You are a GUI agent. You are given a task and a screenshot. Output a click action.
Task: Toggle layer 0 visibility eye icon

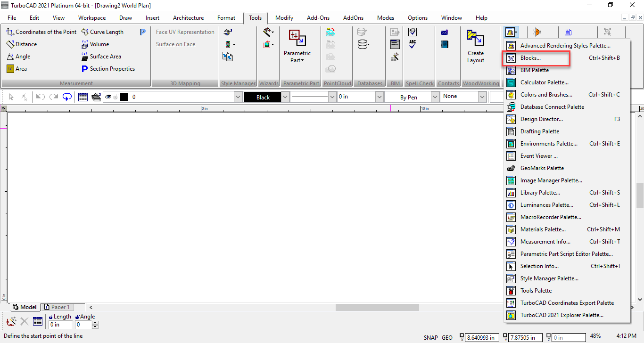[108, 97]
